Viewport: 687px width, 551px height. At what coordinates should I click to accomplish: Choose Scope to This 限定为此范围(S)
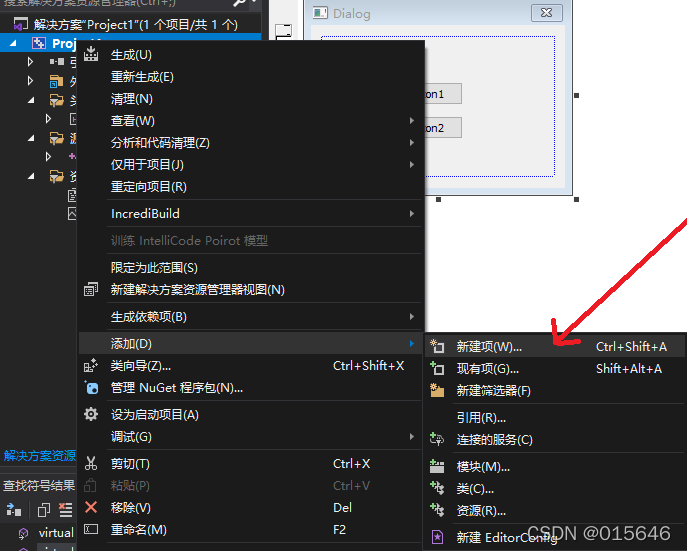(252, 267)
